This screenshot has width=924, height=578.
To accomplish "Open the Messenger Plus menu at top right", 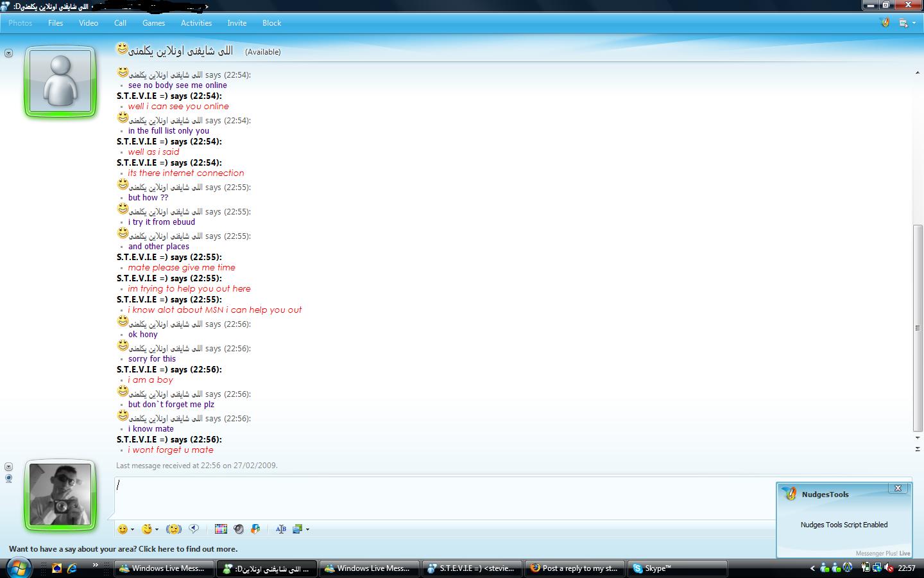I will pos(886,23).
